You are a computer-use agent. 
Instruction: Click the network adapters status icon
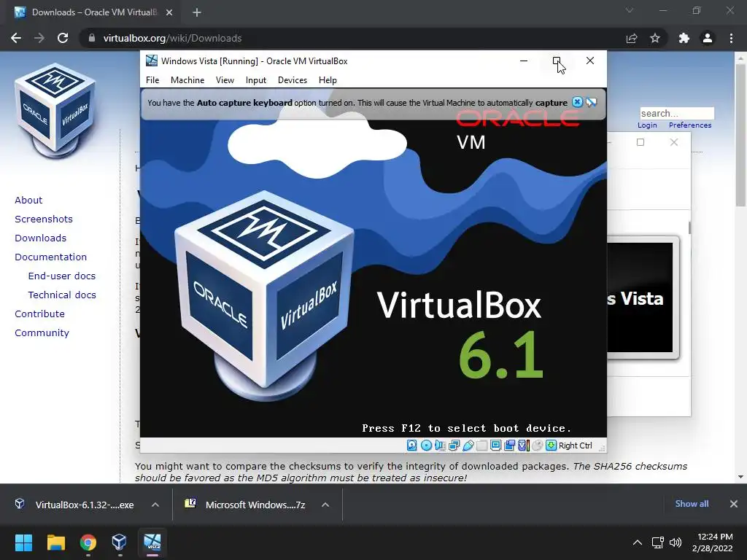tap(454, 446)
